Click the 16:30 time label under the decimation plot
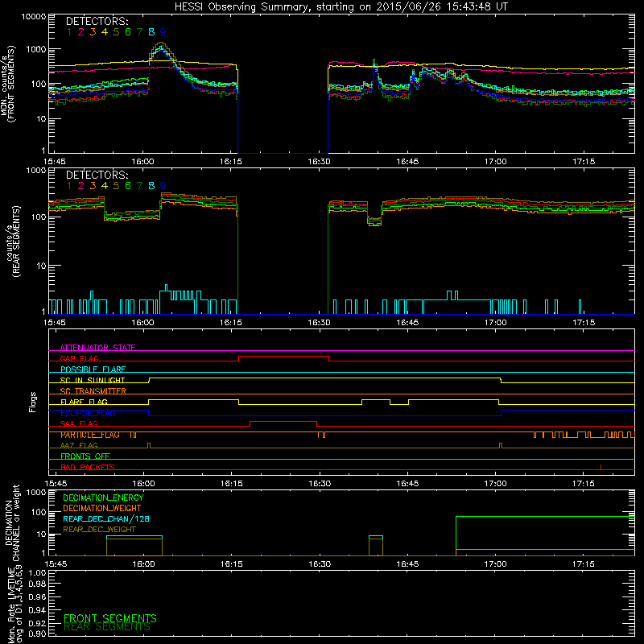Screen dimensions: 644x644 point(320,564)
